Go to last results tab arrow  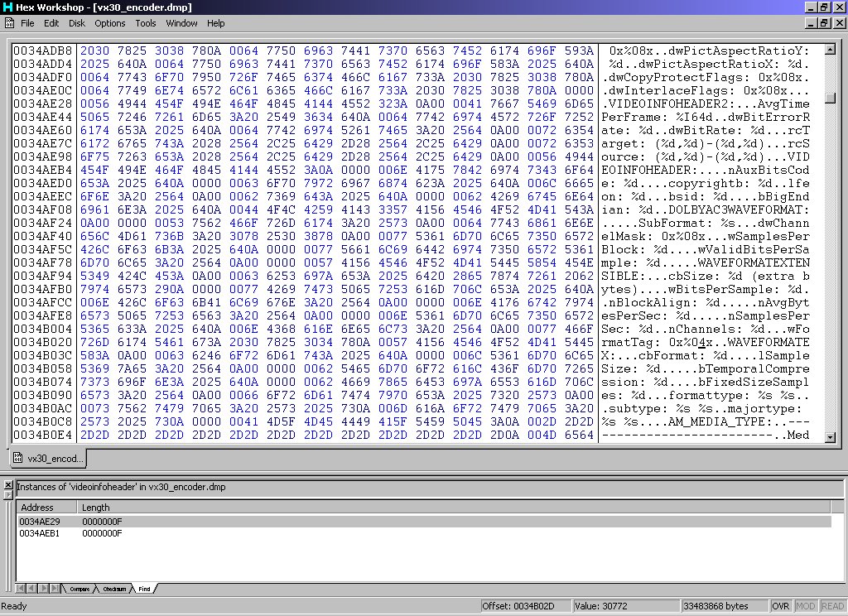pyautogui.click(x=55, y=589)
